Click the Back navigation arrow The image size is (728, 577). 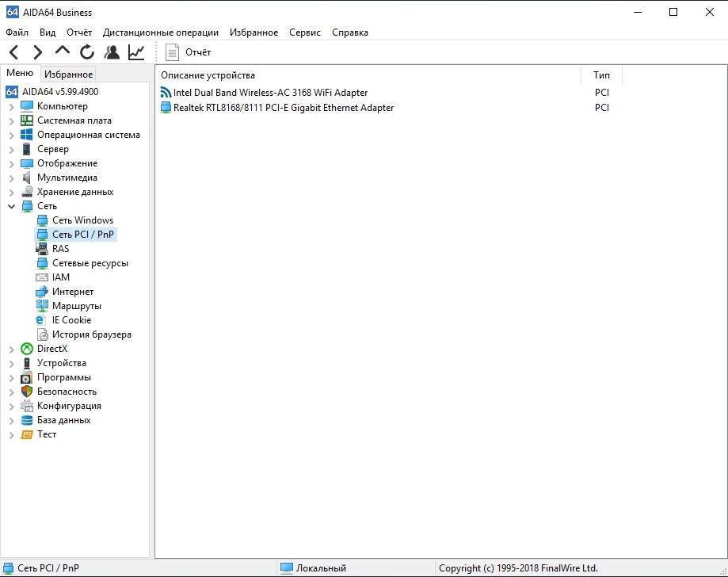click(14, 52)
